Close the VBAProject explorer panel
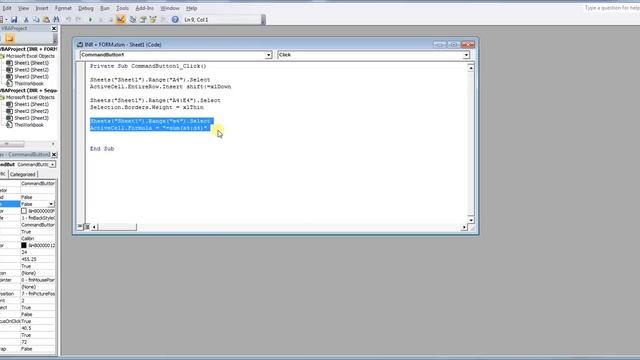640x360 pixels. tap(54, 29)
